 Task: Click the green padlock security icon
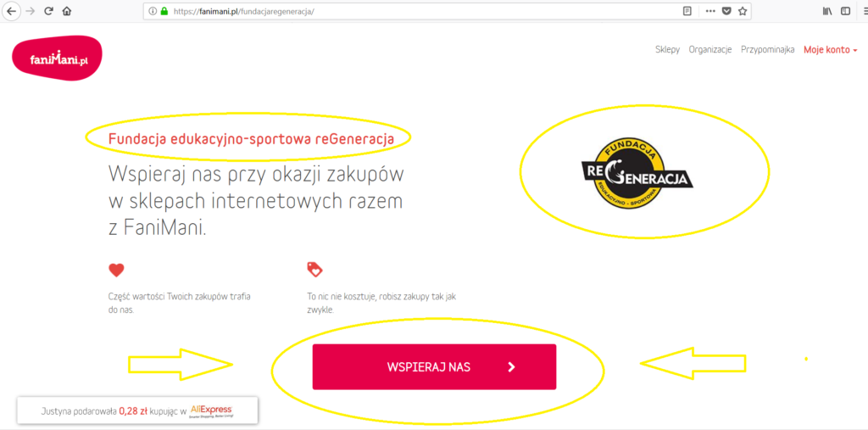pos(164,11)
